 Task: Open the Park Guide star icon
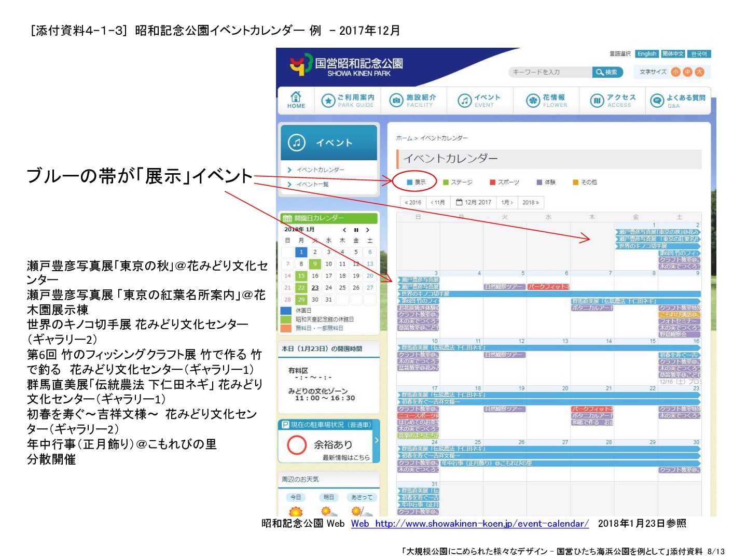[x=328, y=101]
